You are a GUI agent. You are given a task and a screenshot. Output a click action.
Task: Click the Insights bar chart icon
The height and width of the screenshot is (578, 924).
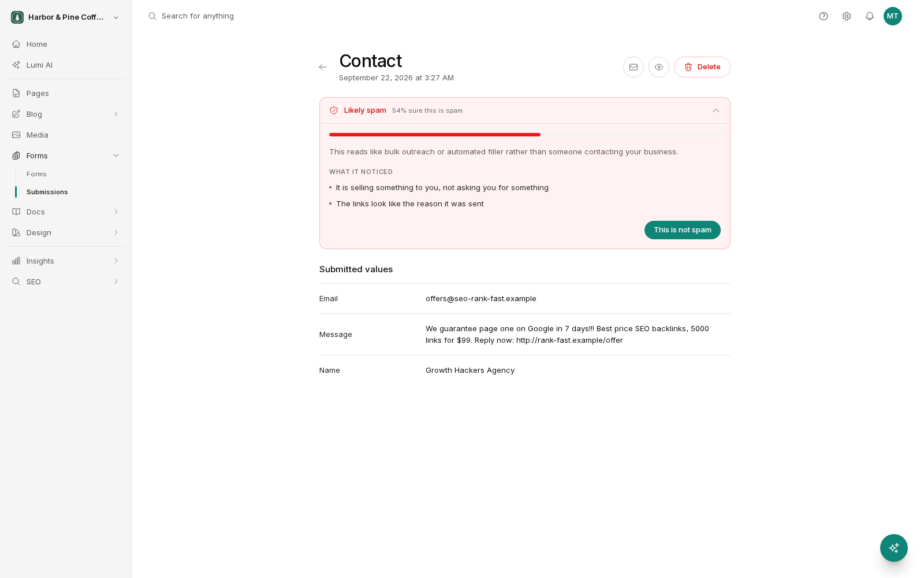tap(16, 261)
